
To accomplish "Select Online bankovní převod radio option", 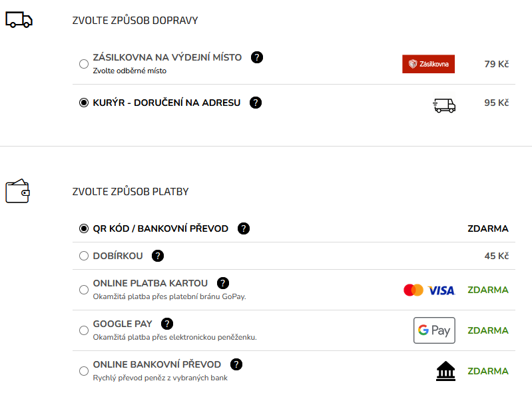I will point(84,371).
